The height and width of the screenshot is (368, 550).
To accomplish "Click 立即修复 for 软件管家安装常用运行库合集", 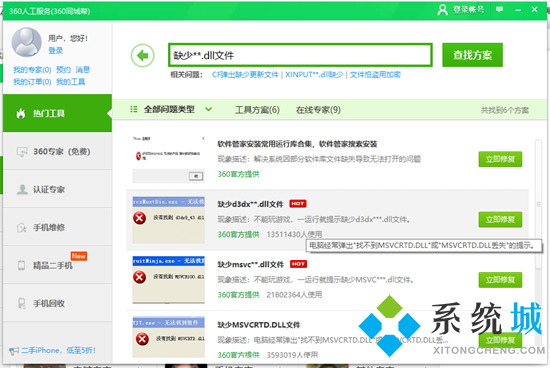I will pyautogui.click(x=500, y=159).
